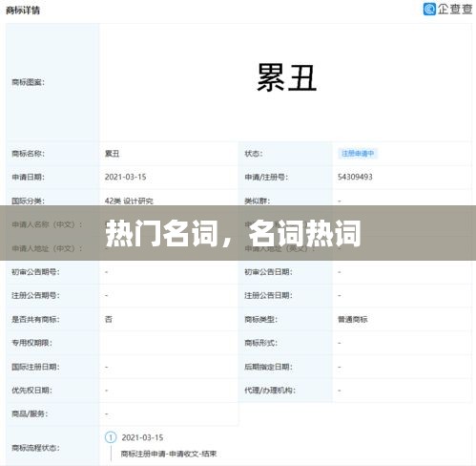Select the 优先权日期 label
The height and width of the screenshot is (466, 476).
pos(31,391)
